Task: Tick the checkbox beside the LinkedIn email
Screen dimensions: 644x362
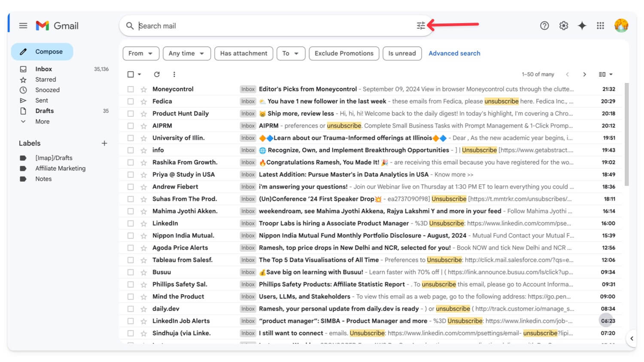Action: (131, 223)
